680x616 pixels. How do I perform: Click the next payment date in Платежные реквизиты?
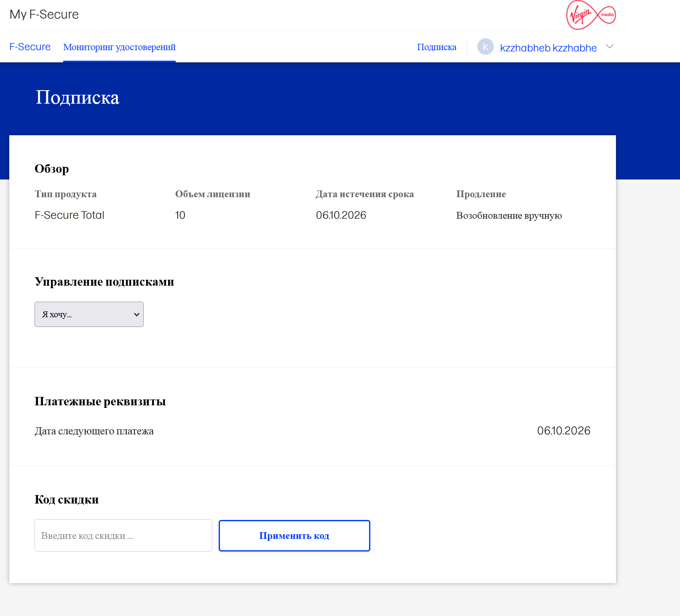click(563, 431)
